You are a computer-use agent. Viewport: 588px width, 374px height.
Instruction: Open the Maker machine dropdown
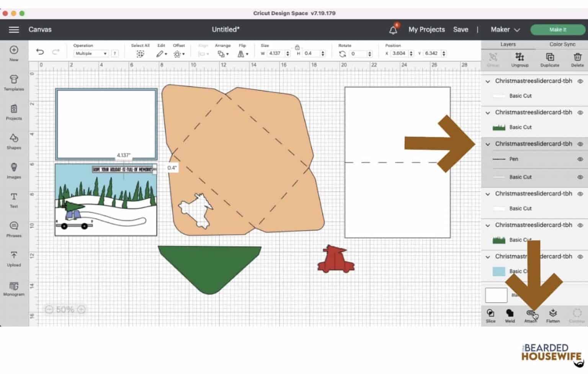pyautogui.click(x=505, y=30)
